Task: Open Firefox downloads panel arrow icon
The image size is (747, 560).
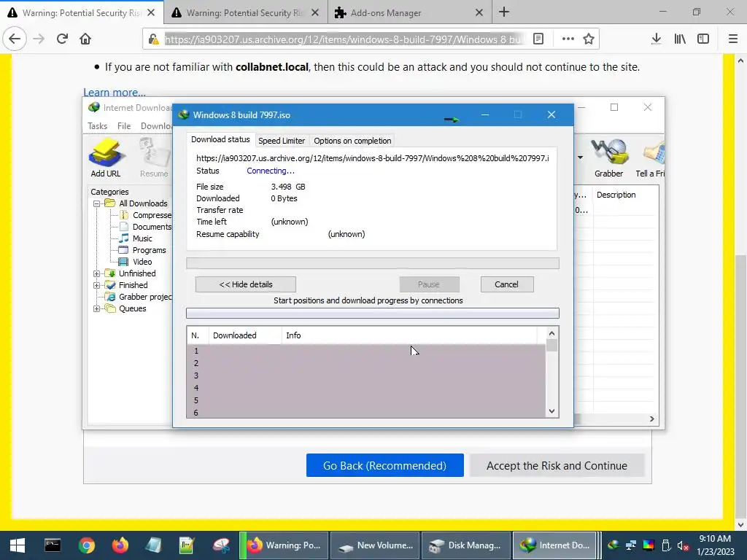Action: [656, 39]
